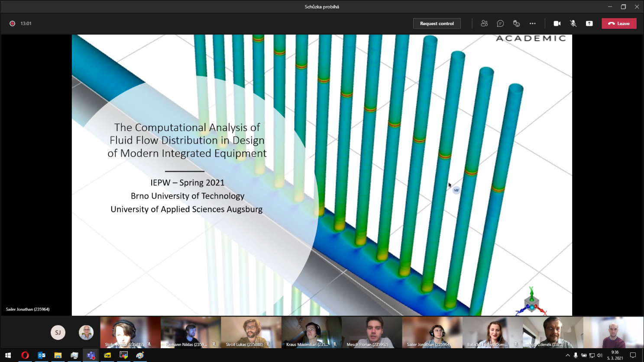
Task: Click the battery icon in system tray
Action: [584, 355]
